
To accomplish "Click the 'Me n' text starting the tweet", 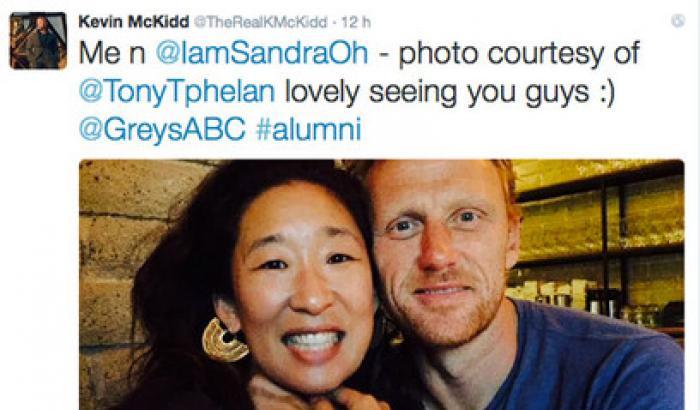I will coord(112,53).
